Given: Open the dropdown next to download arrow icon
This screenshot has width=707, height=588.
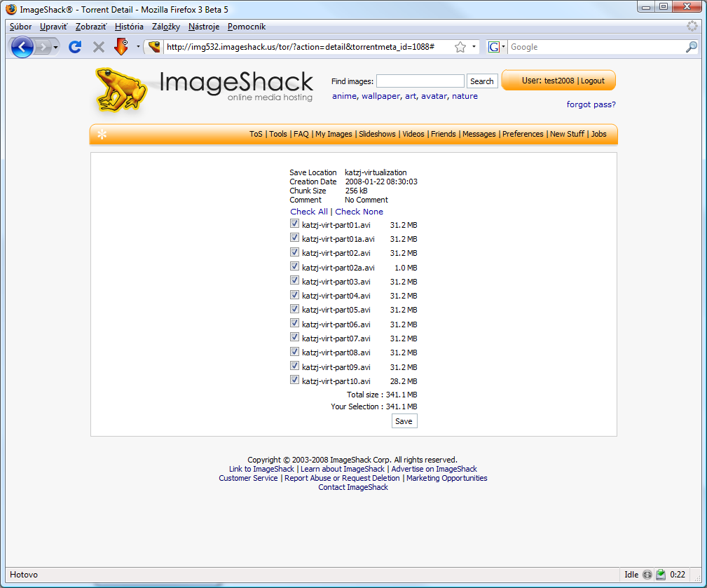Looking at the screenshot, I should pos(138,46).
